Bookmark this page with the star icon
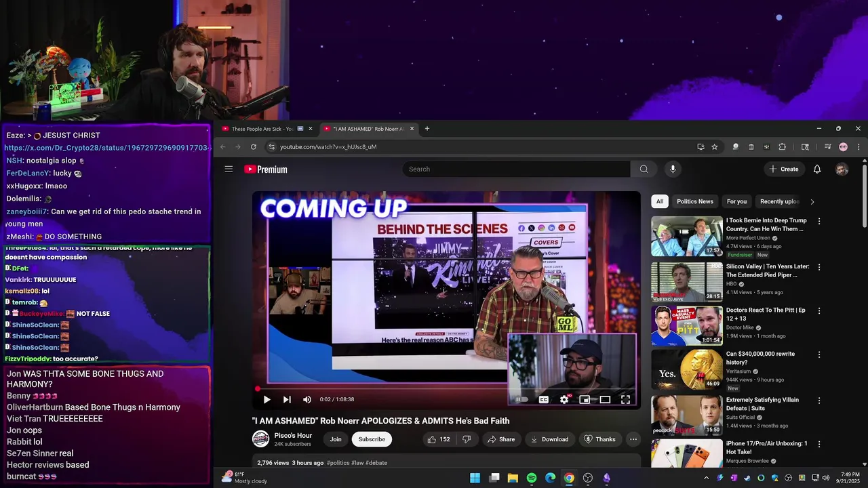 point(715,146)
